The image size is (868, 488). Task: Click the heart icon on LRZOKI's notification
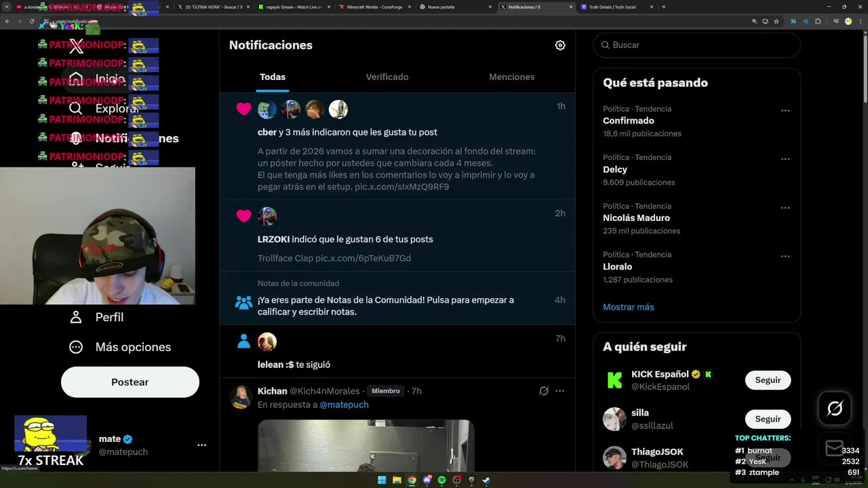coord(243,216)
